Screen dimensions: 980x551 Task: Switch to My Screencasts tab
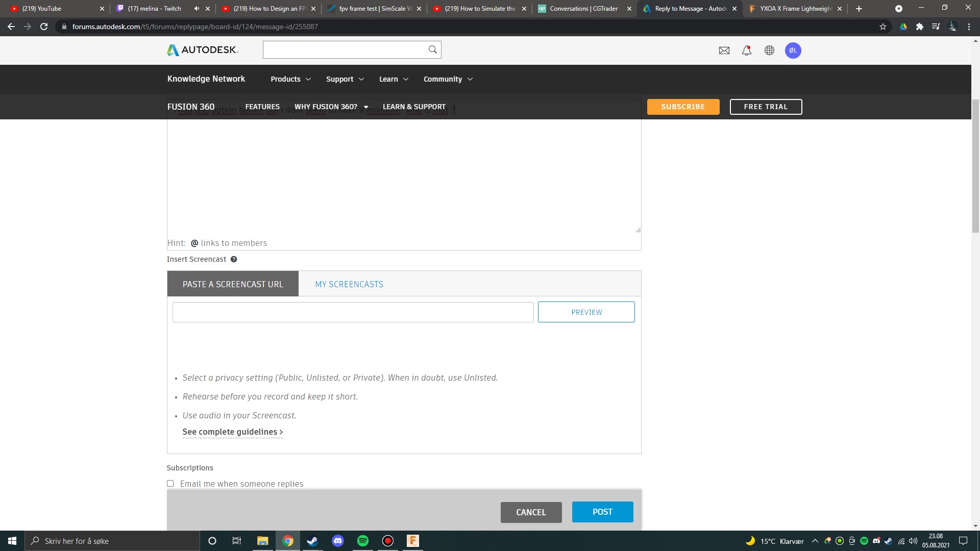pos(349,284)
